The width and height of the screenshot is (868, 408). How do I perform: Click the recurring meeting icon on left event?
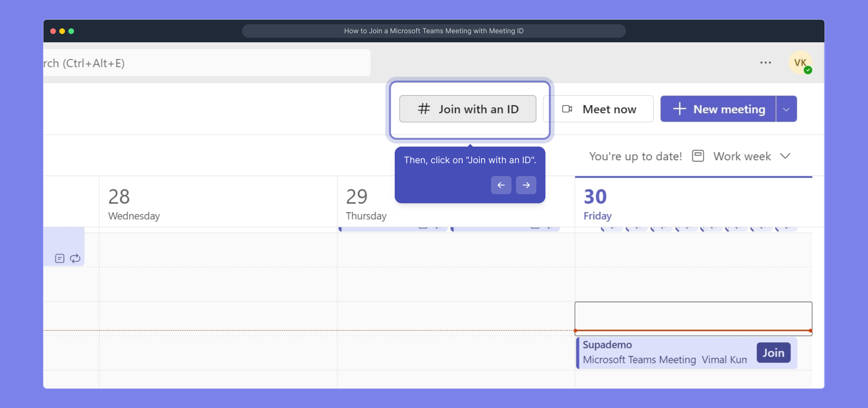click(x=75, y=258)
